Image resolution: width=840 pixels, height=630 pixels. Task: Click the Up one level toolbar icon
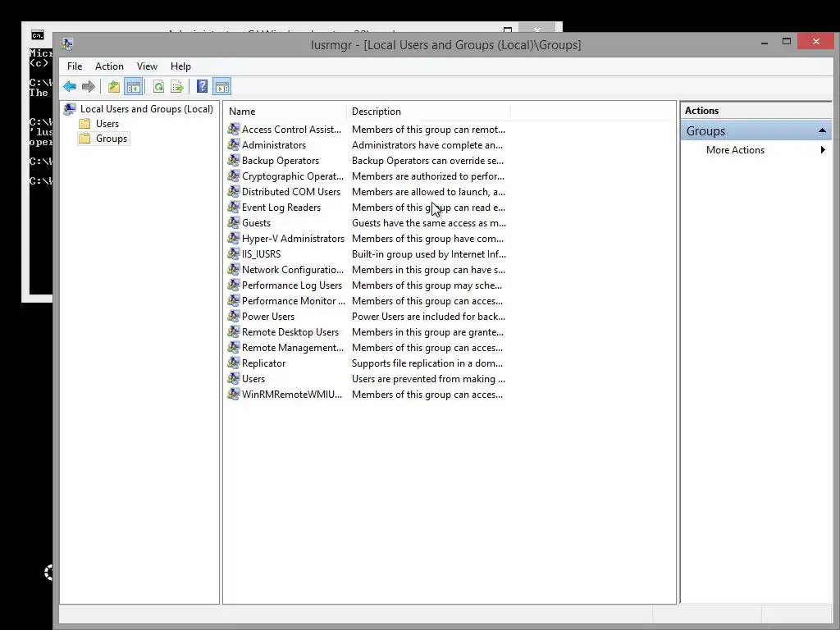point(113,86)
